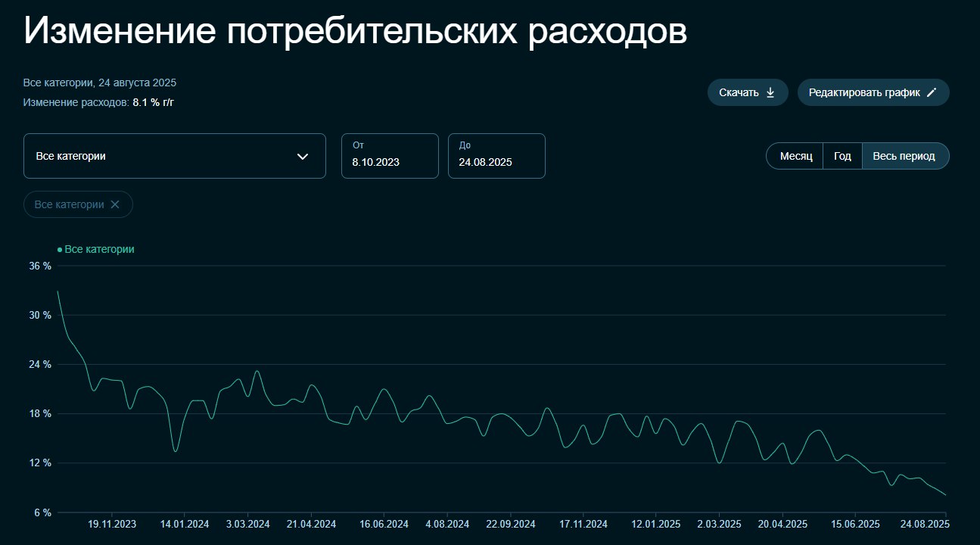This screenshot has height=545, width=980.
Task: Click the 16.06.2024 date label
Action: coord(384,524)
